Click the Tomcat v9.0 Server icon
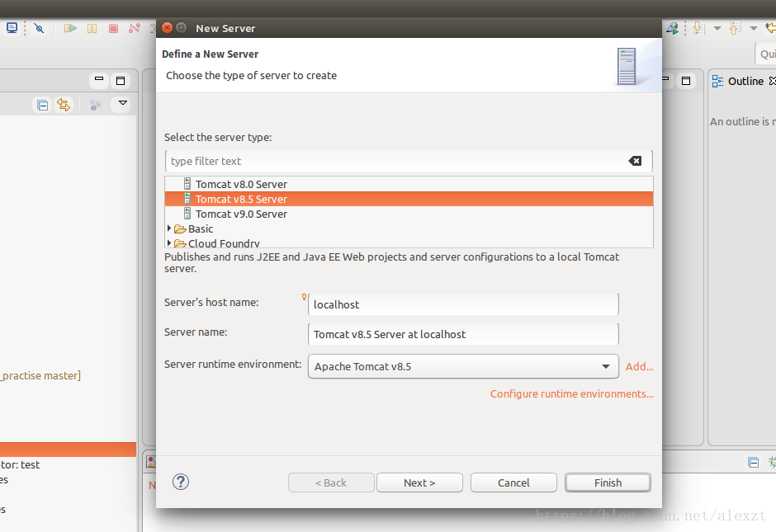776x532 pixels. [187, 214]
